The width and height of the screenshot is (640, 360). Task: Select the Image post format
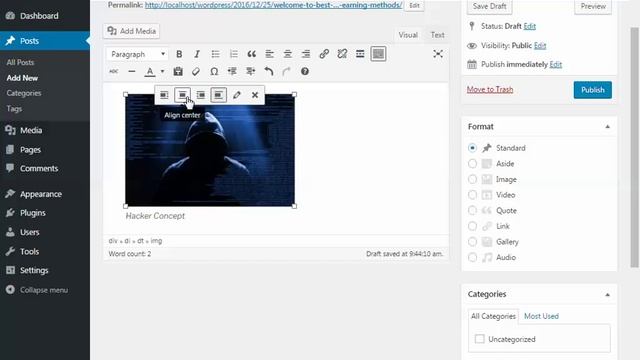click(472, 179)
